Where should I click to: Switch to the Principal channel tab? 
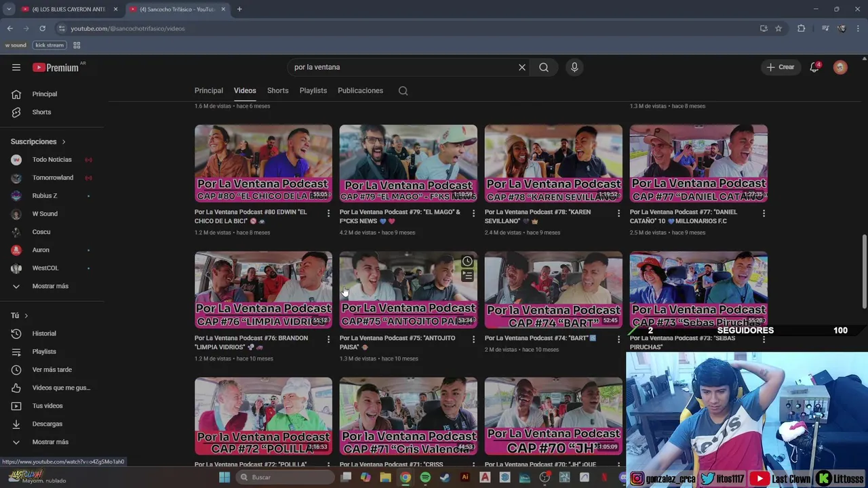[x=208, y=91]
